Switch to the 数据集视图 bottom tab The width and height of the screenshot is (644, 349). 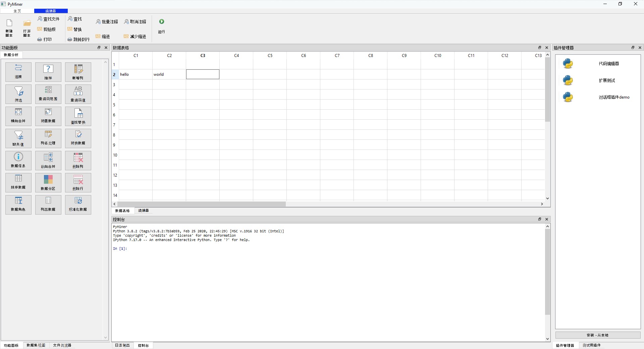pyautogui.click(x=36, y=345)
